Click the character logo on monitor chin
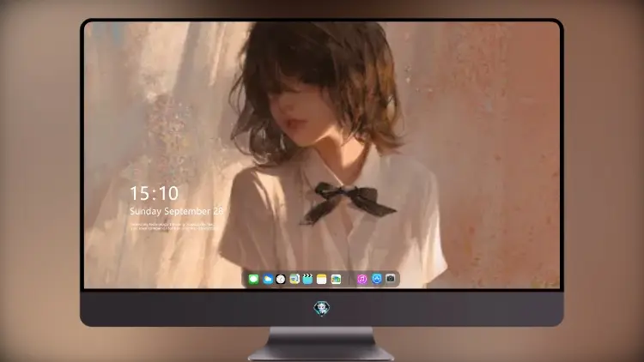The image size is (644, 362). tap(322, 308)
